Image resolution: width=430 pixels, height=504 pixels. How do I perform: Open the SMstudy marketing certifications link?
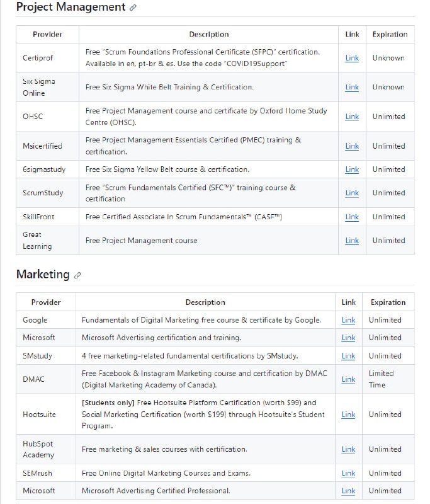348,355
